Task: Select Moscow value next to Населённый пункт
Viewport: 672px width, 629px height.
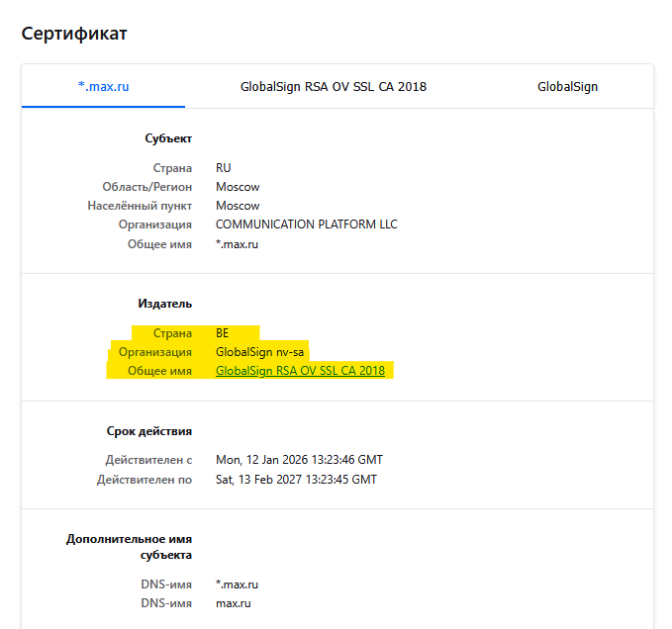Action: tap(238, 206)
